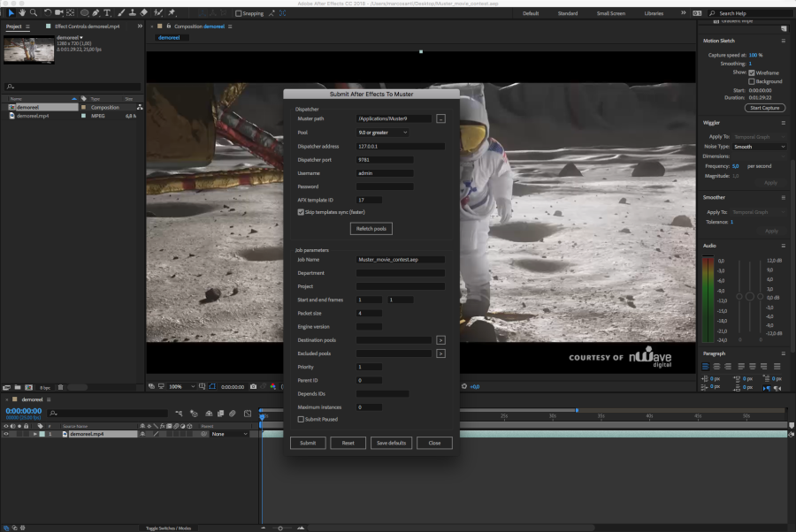The image size is (796, 532).
Task: Click the Graph Editor icon in timeline
Action: pos(248,414)
